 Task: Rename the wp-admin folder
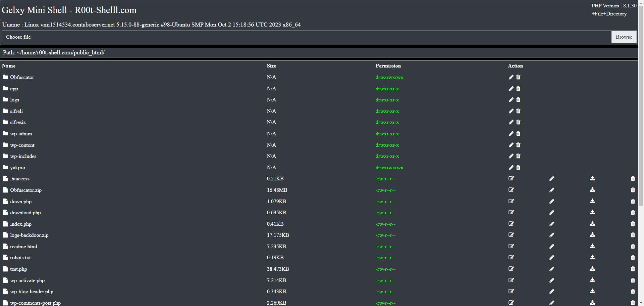[511, 134]
